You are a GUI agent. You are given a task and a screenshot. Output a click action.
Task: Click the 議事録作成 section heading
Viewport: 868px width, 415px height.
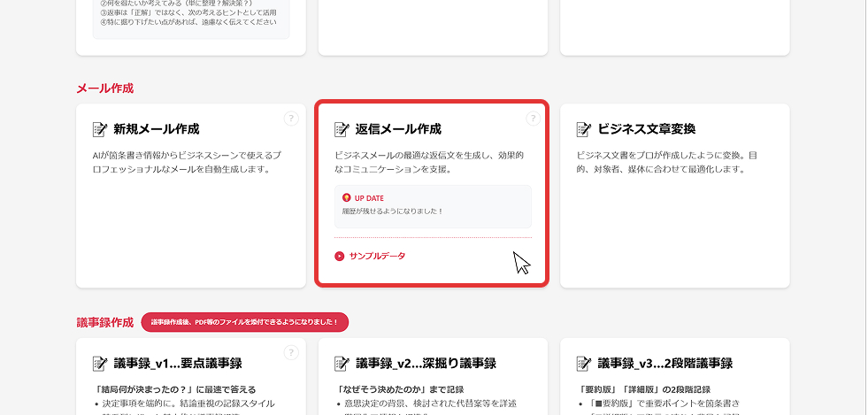click(x=104, y=322)
